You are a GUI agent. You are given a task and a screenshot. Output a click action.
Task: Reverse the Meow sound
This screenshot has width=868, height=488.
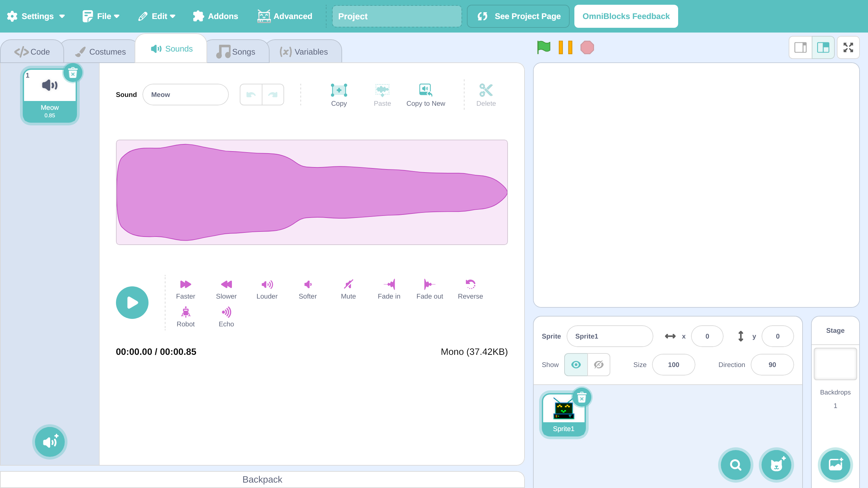pyautogui.click(x=470, y=289)
